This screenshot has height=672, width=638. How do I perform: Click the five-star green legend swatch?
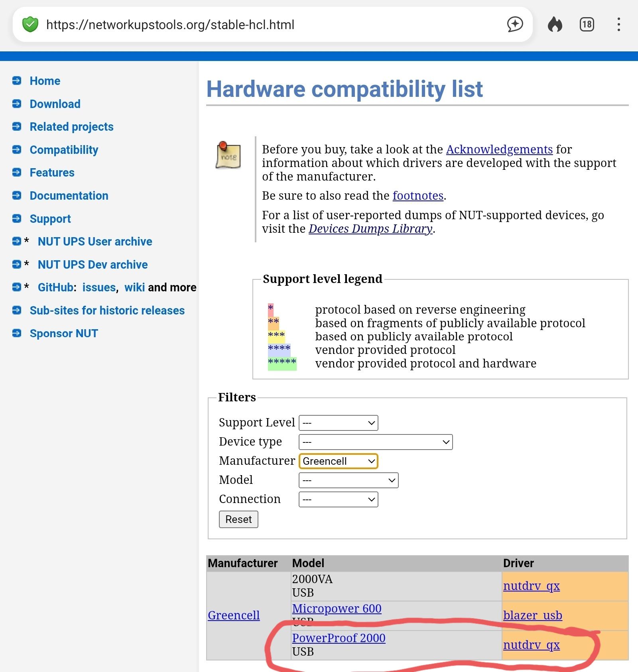coord(282,364)
